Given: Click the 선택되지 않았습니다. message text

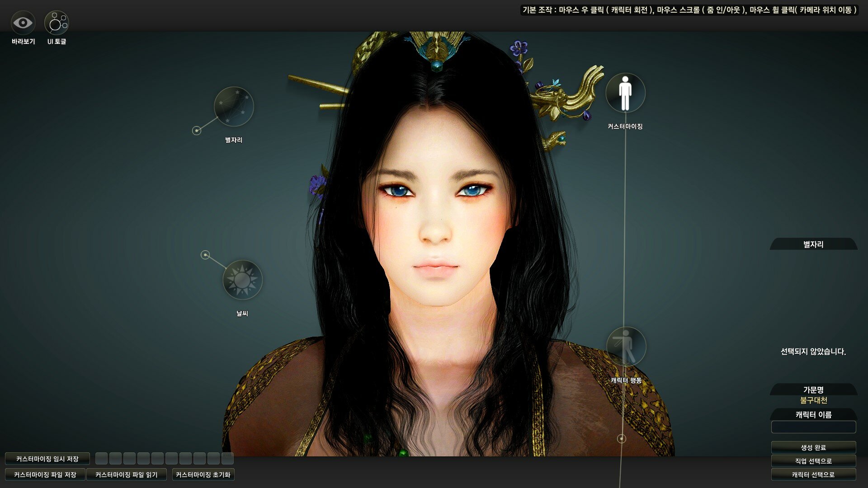Looking at the screenshot, I should pos(813,352).
